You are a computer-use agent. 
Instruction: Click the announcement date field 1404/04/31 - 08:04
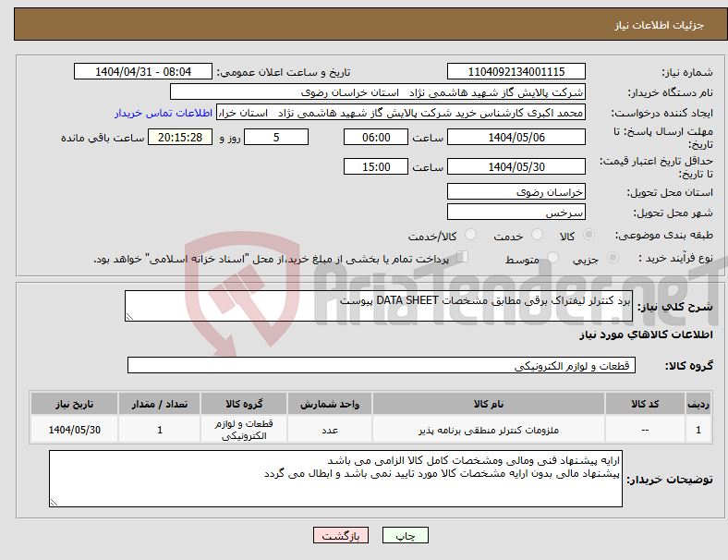(143, 72)
